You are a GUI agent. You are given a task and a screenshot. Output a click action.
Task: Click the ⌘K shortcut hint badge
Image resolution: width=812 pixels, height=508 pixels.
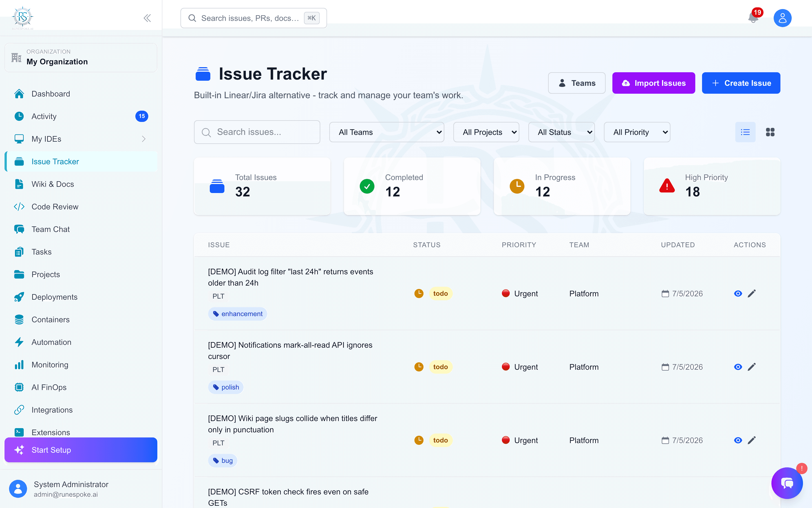pos(311,18)
